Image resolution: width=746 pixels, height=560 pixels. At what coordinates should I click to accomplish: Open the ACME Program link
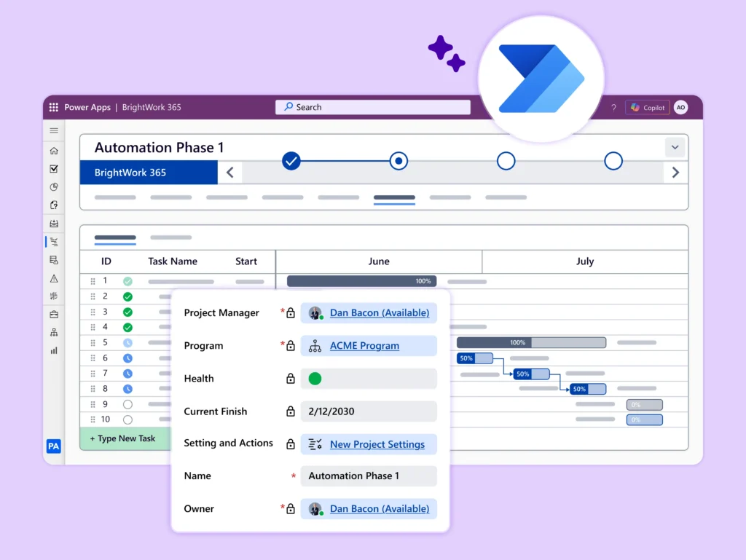coord(364,346)
